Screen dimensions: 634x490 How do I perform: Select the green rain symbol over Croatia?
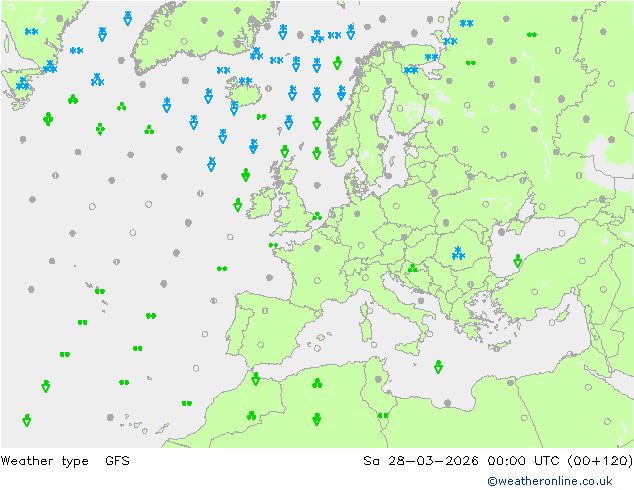click(412, 268)
